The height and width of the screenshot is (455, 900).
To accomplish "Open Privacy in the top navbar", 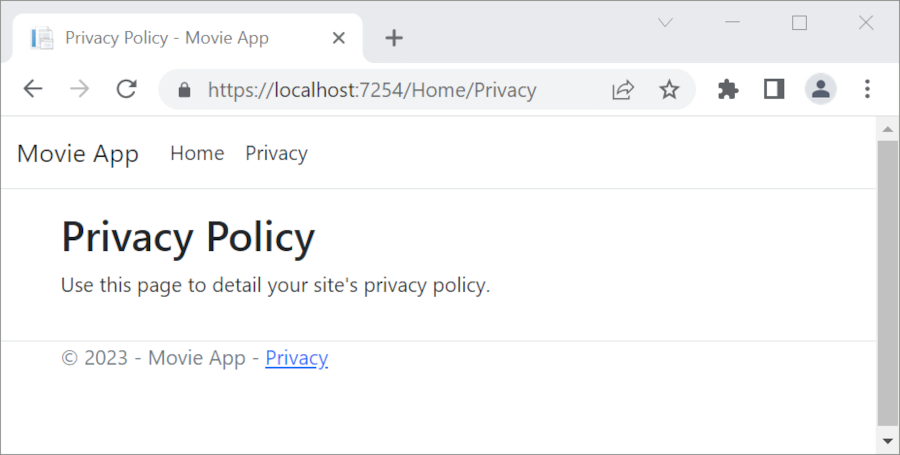I will point(276,153).
